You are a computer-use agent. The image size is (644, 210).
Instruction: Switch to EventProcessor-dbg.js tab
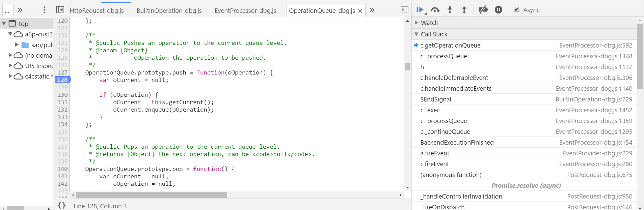tap(245, 11)
